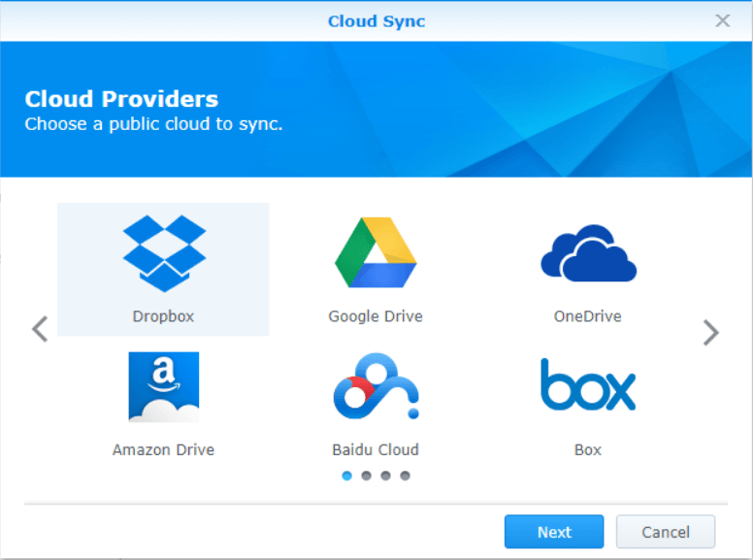Select the Box provider logo
The width and height of the screenshot is (753, 560).
pyautogui.click(x=588, y=384)
